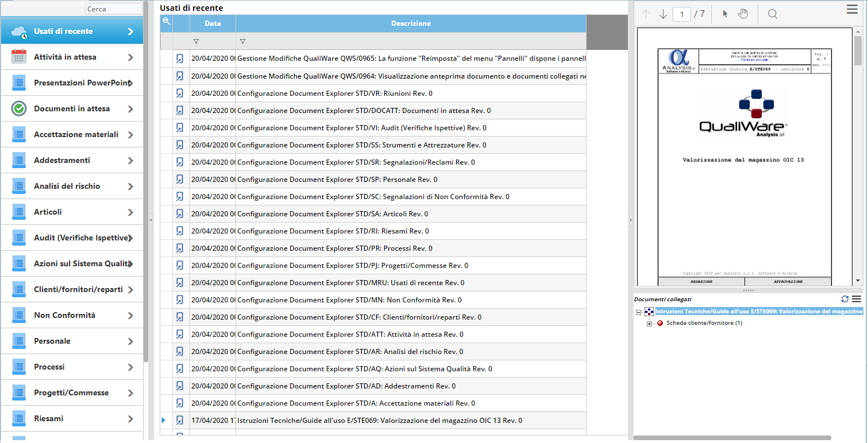Select the arrow selection tool in preview

(x=725, y=14)
